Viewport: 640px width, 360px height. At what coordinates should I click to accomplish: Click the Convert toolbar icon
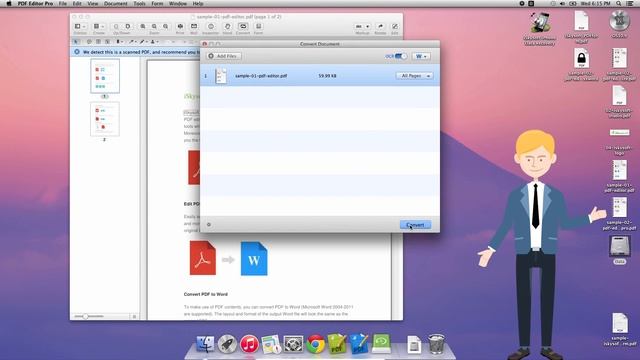coord(243,27)
